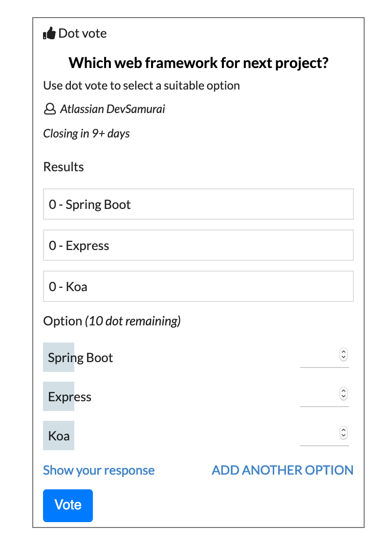This screenshot has height=550, width=392.
Task: Click the Express option label
Action: tap(69, 397)
